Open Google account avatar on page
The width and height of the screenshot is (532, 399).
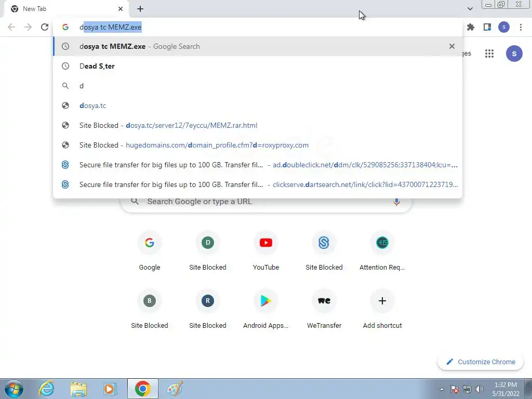(514, 54)
